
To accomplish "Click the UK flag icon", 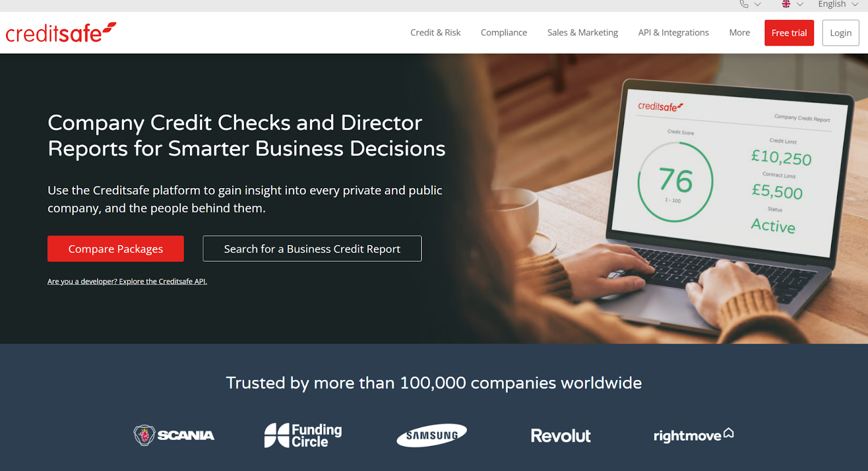I will (x=786, y=4).
